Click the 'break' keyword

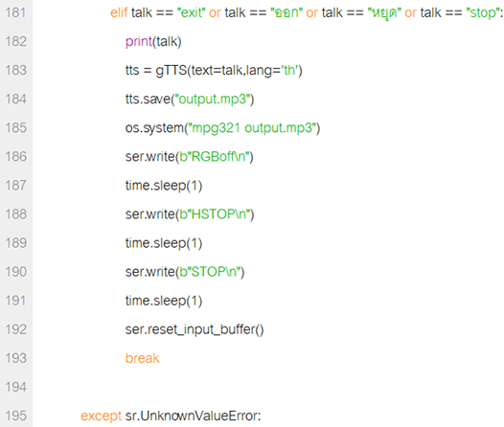coord(142,358)
